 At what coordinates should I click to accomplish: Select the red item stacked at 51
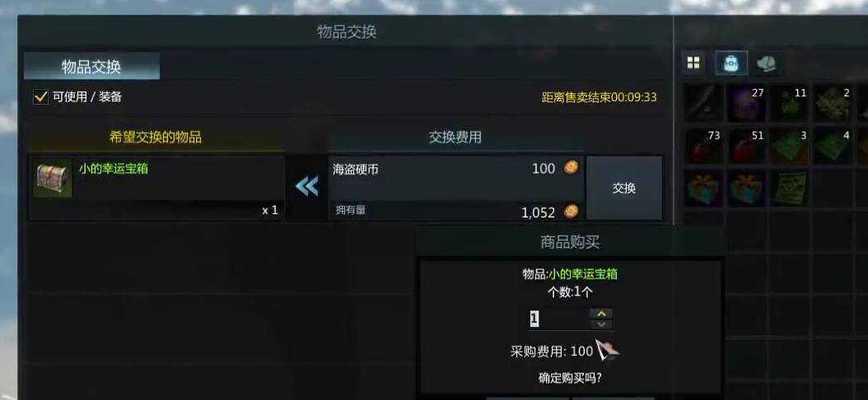[x=746, y=146]
